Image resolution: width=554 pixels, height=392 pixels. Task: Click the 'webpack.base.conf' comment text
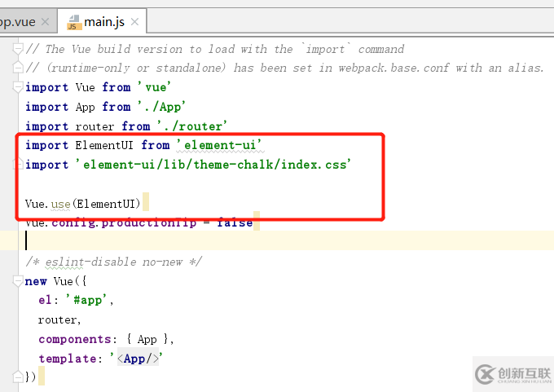[394, 68]
